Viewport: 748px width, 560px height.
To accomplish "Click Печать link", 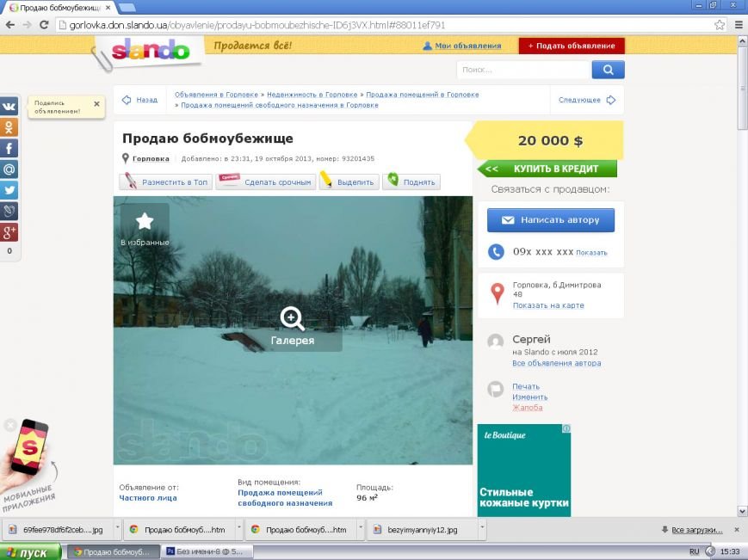I will (x=526, y=386).
